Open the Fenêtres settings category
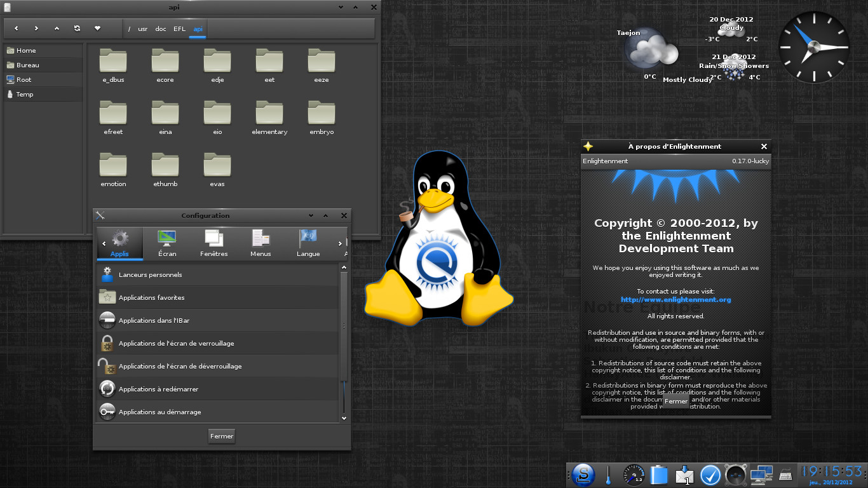The image size is (868, 488). tap(214, 243)
